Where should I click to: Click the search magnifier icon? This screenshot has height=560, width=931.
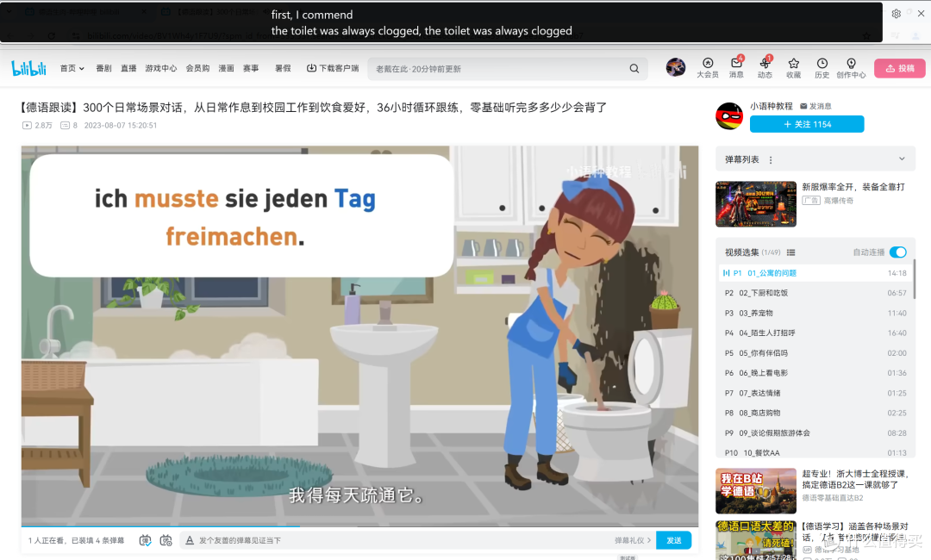pos(634,68)
